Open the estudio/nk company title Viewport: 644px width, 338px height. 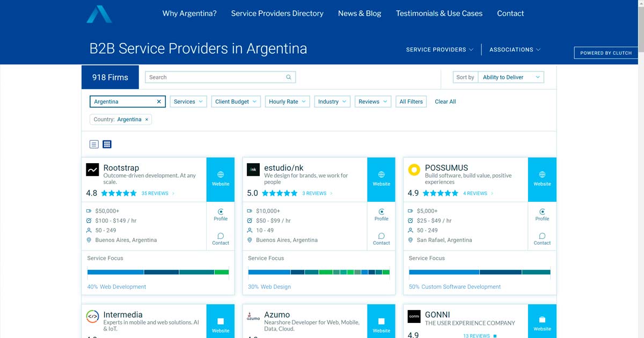point(284,167)
